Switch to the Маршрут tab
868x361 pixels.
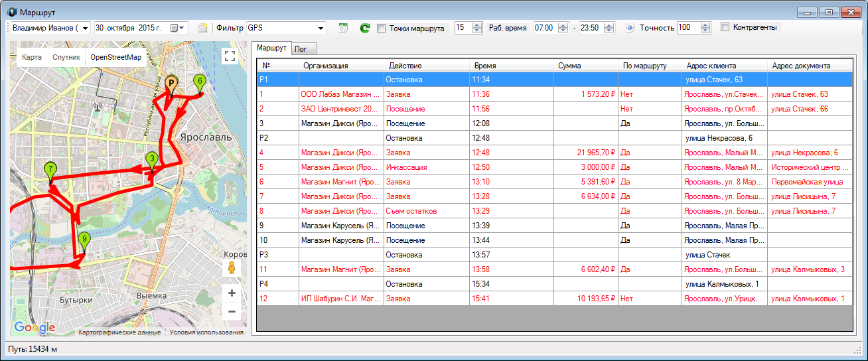coord(271,48)
